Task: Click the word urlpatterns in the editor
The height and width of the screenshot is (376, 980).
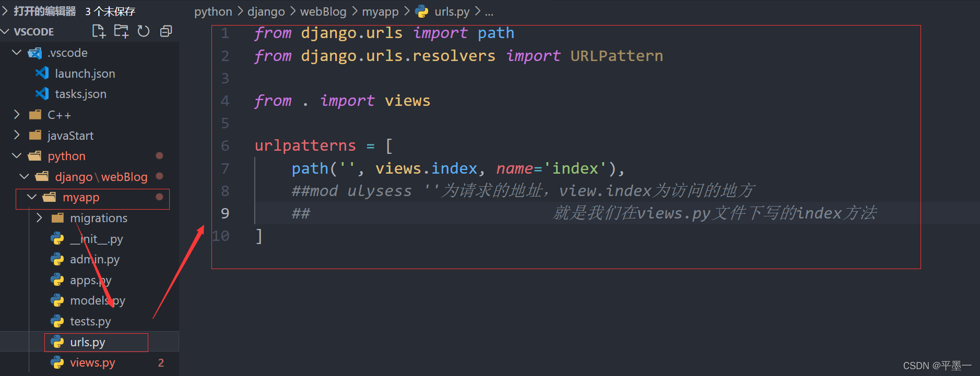Action: pyautogui.click(x=305, y=145)
